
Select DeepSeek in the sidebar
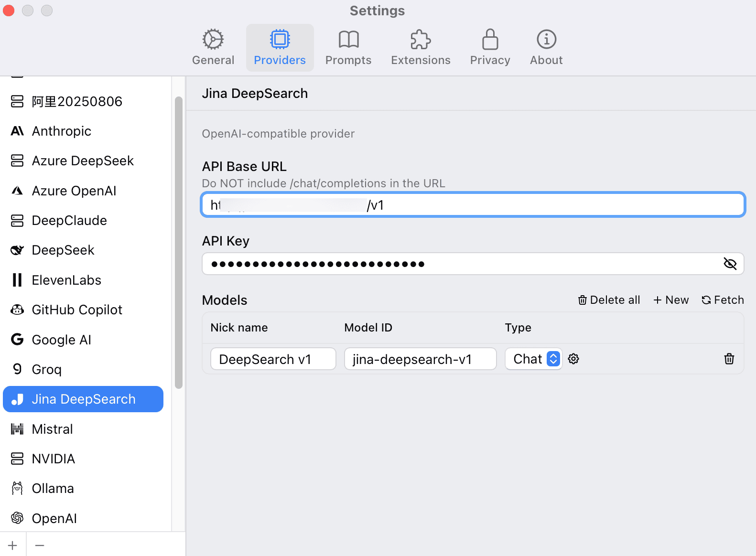(x=83, y=250)
